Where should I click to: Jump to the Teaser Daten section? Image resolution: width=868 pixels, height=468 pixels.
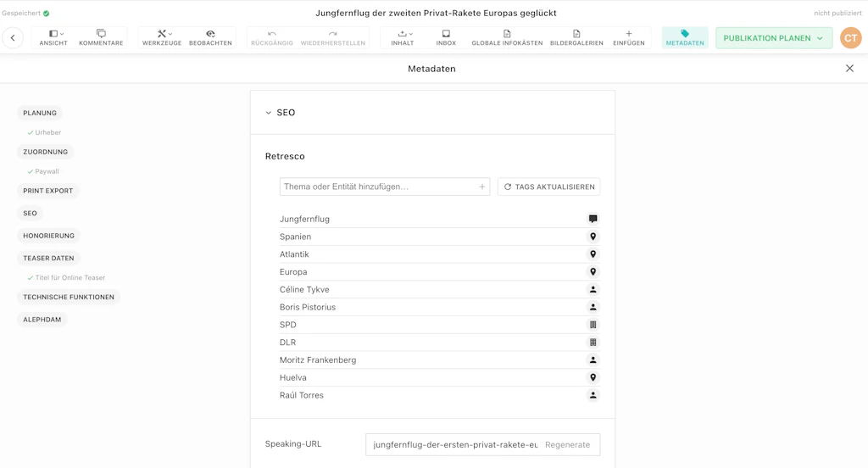click(x=48, y=258)
